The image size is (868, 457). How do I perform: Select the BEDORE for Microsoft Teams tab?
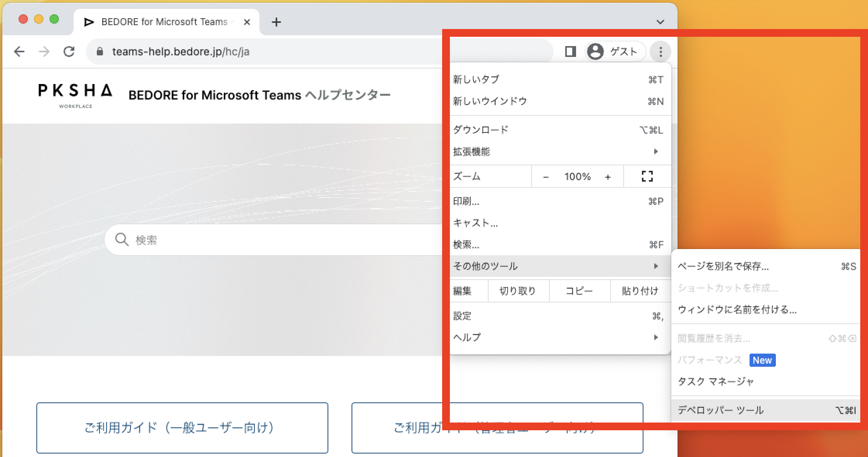click(166, 22)
